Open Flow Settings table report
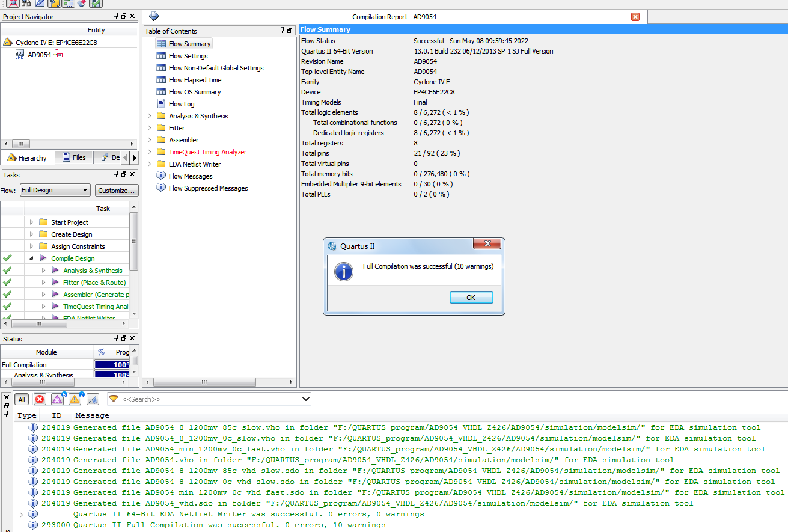Viewport: 788px width, 532px height. point(188,56)
